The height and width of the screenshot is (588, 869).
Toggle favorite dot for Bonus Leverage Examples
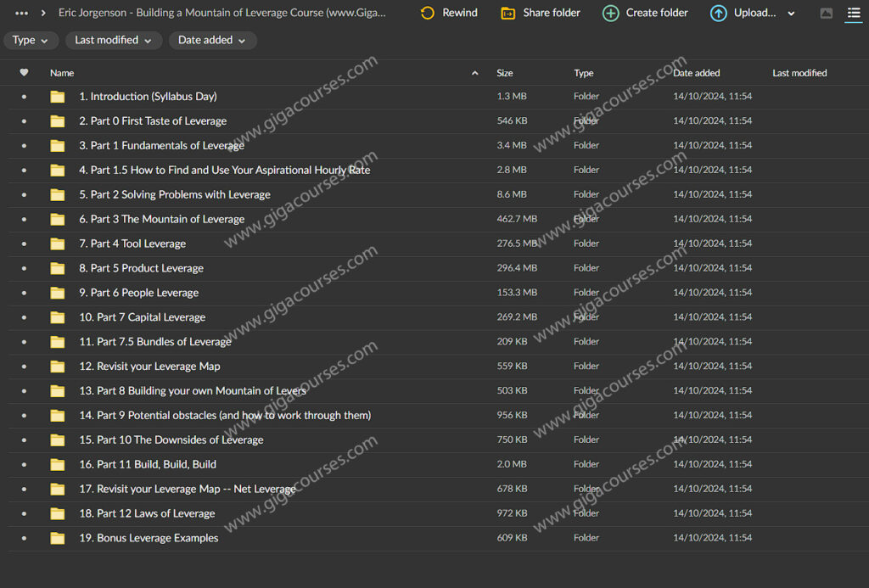pyautogui.click(x=24, y=538)
